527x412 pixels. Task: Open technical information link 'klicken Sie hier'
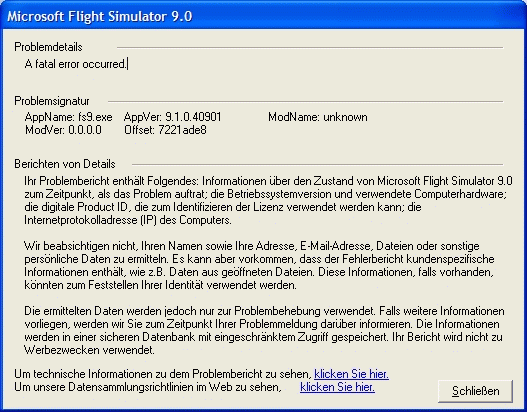click(351, 374)
